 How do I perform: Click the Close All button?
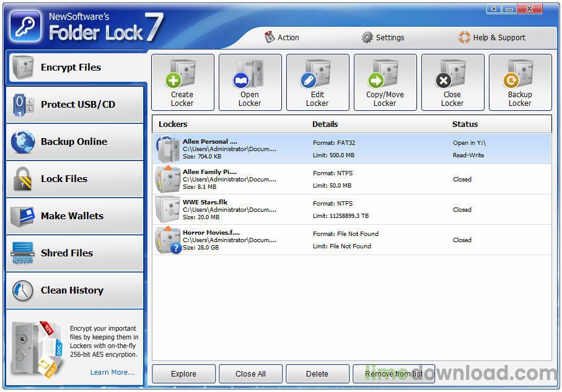pyautogui.click(x=250, y=373)
